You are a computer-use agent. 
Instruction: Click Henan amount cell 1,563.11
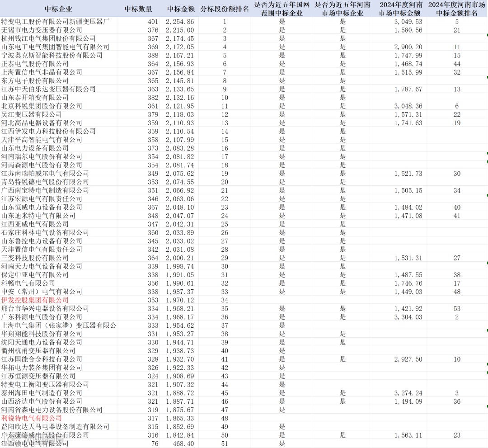coord(408,435)
